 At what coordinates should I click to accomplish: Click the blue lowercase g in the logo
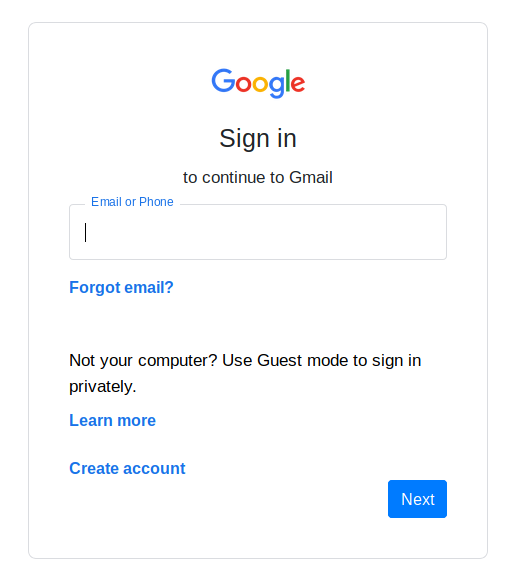point(276,87)
